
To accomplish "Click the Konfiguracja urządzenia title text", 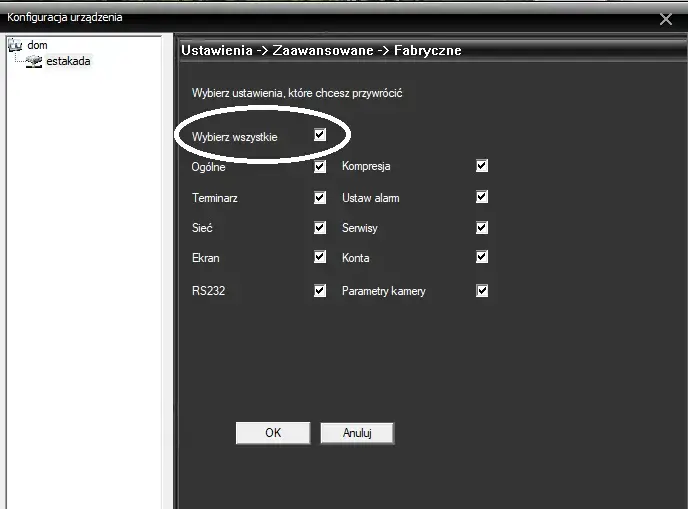I will coord(64,18).
